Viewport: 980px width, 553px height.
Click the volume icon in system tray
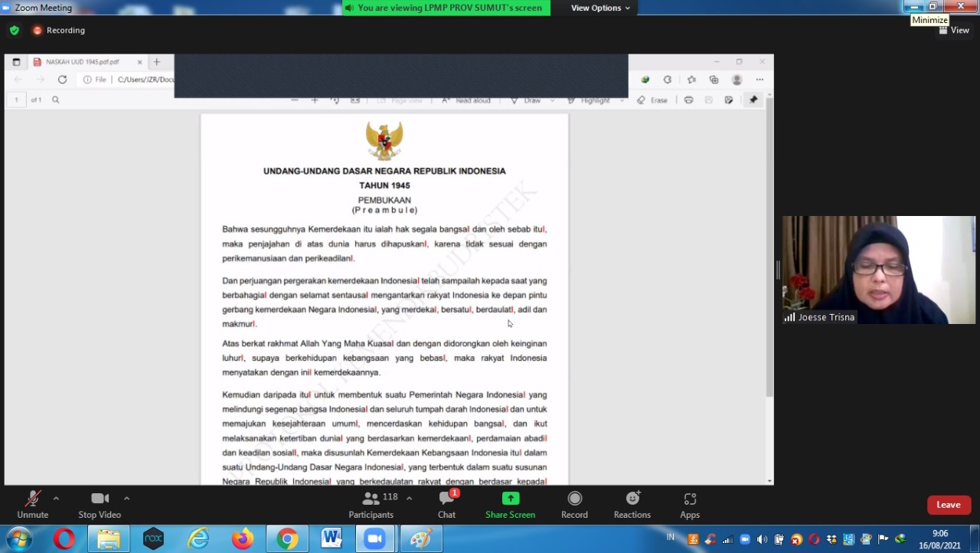[x=762, y=539]
